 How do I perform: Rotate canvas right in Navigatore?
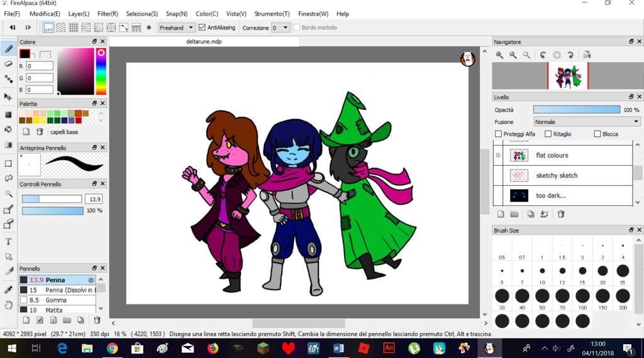pyautogui.click(x=570, y=55)
